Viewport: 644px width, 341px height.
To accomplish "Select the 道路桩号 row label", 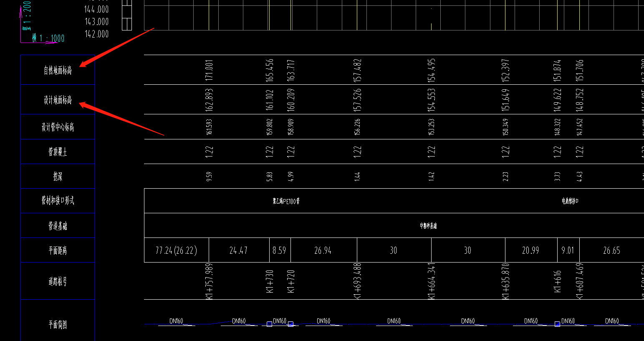I will coord(58,282).
